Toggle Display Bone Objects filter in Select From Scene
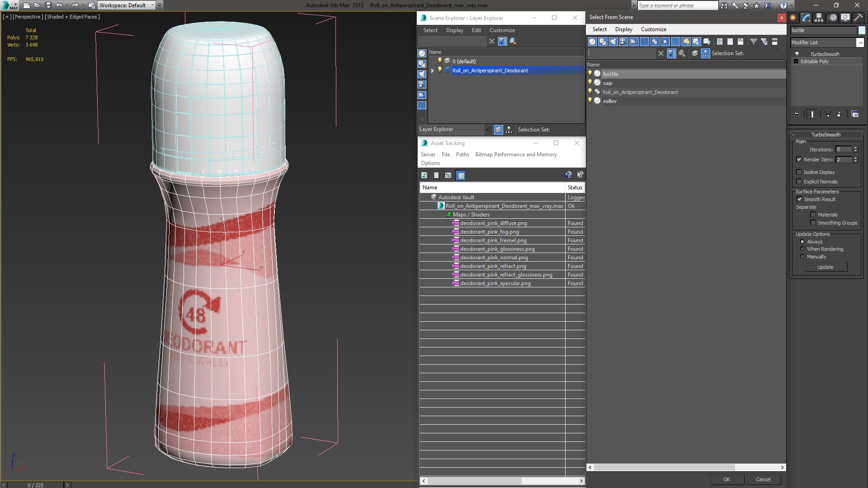 [675, 42]
